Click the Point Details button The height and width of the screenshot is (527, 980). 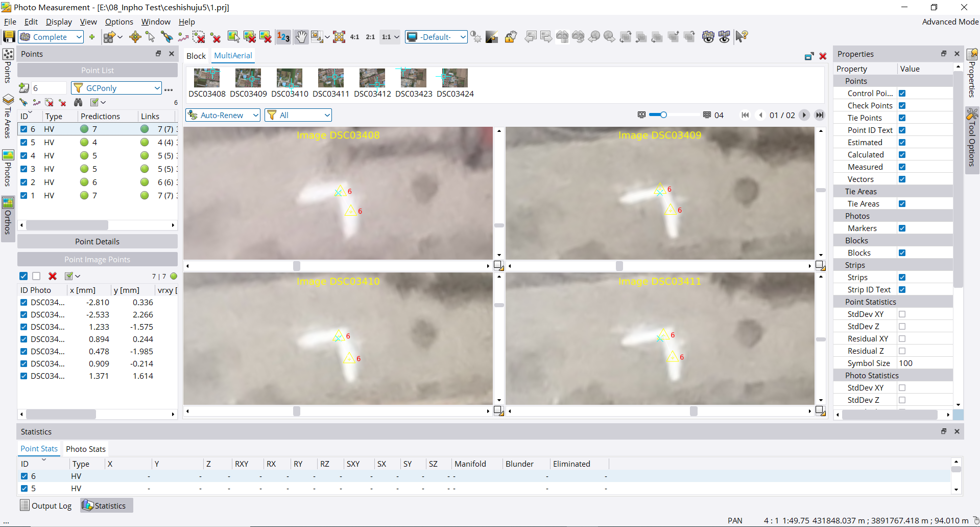pyautogui.click(x=97, y=242)
